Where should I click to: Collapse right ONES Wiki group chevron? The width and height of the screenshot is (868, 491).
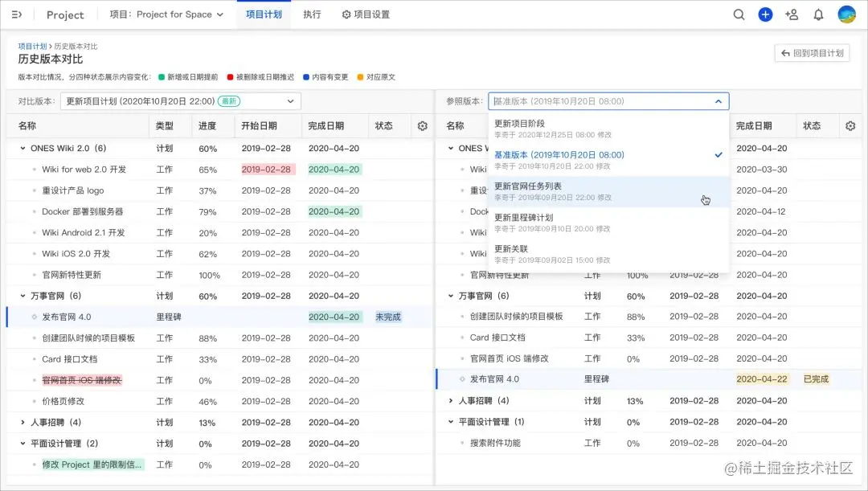451,149
